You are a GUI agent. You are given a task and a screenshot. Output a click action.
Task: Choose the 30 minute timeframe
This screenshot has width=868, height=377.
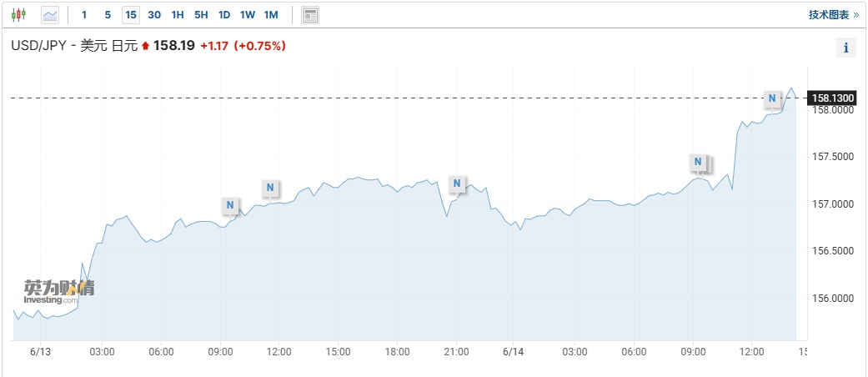[154, 15]
